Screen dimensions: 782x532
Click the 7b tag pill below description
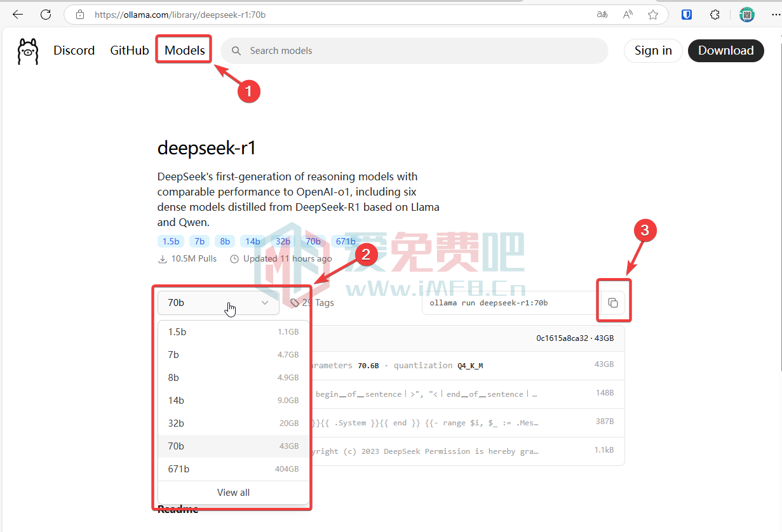[200, 241]
